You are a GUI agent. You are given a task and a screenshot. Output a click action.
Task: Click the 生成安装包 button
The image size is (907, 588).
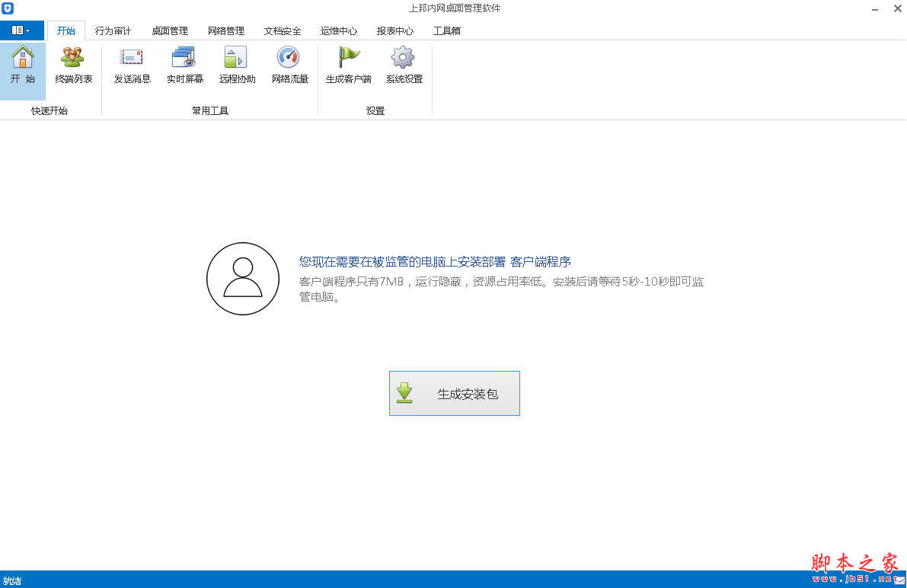click(454, 393)
